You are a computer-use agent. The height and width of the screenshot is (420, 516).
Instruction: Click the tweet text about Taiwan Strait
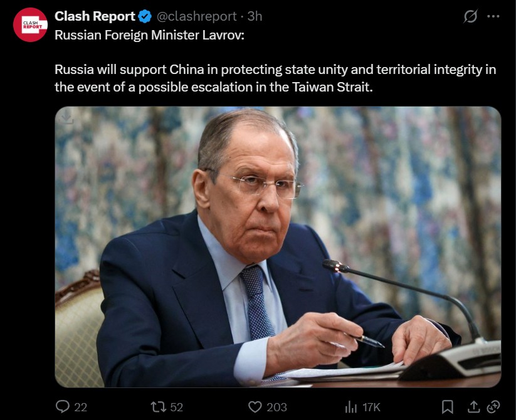coord(275,78)
